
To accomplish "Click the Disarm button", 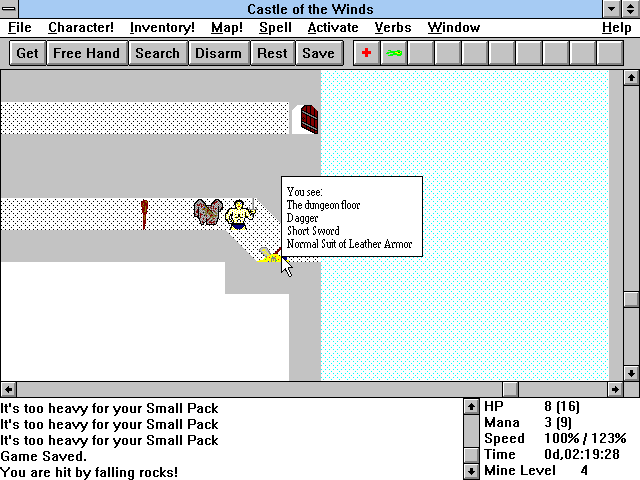I will (x=218, y=53).
